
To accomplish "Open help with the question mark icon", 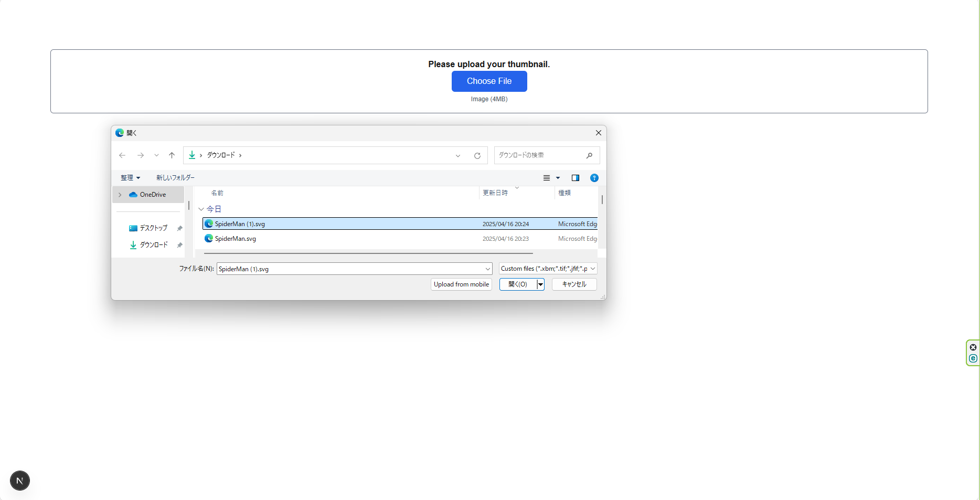I will (x=594, y=178).
